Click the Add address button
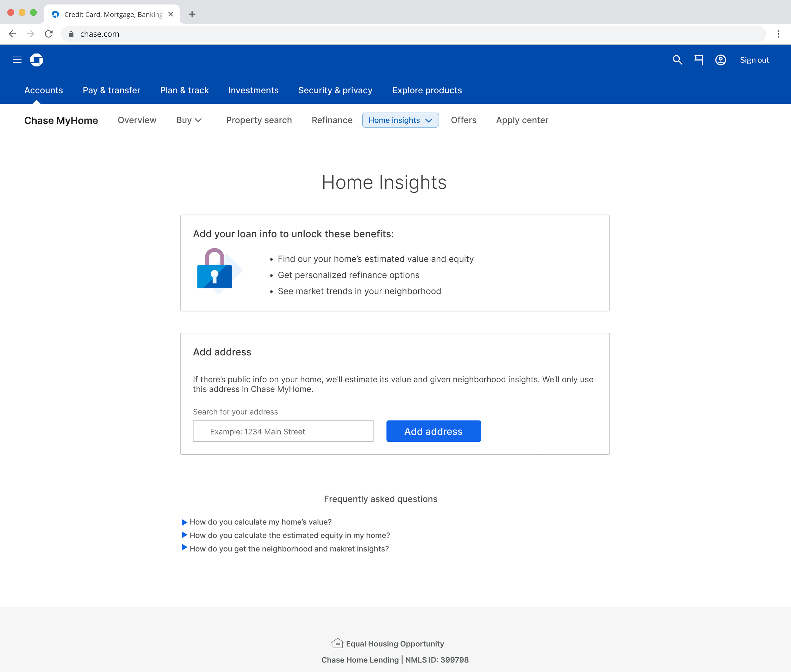This screenshot has height=672, width=791. click(433, 431)
